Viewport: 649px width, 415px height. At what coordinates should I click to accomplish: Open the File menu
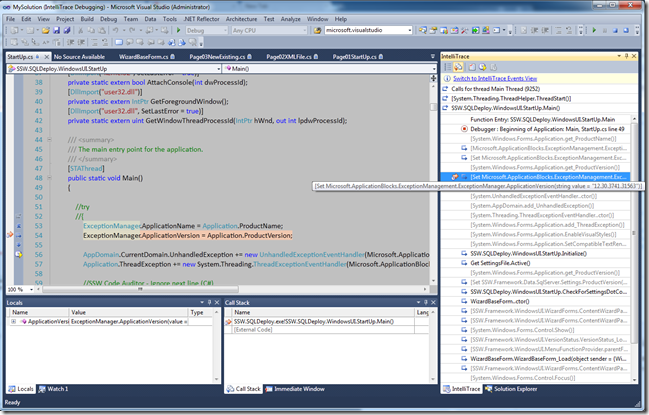(x=10, y=19)
